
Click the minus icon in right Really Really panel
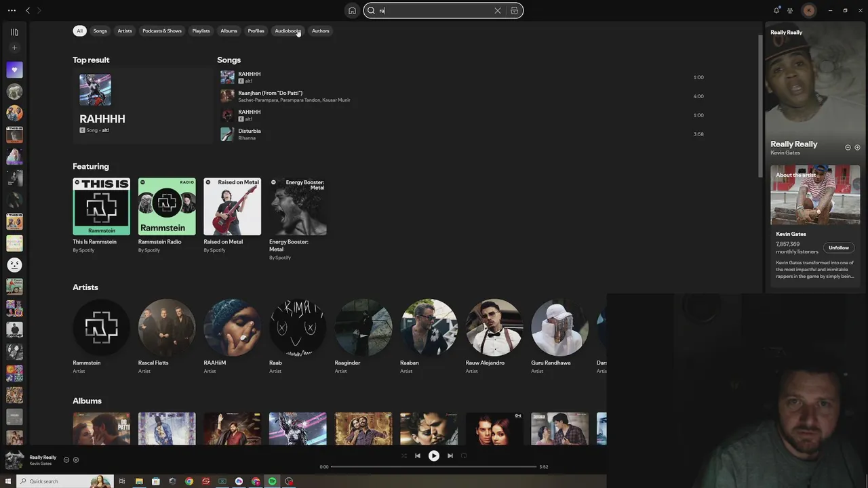click(848, 147)
